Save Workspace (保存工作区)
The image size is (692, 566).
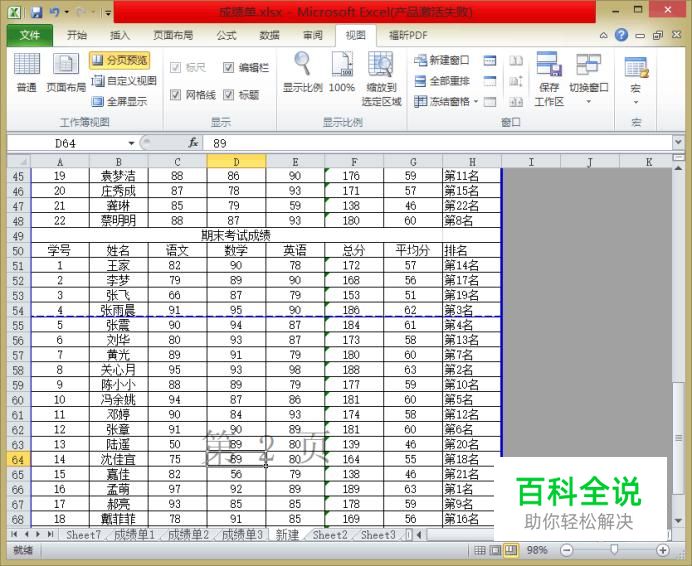pos(549,79)
